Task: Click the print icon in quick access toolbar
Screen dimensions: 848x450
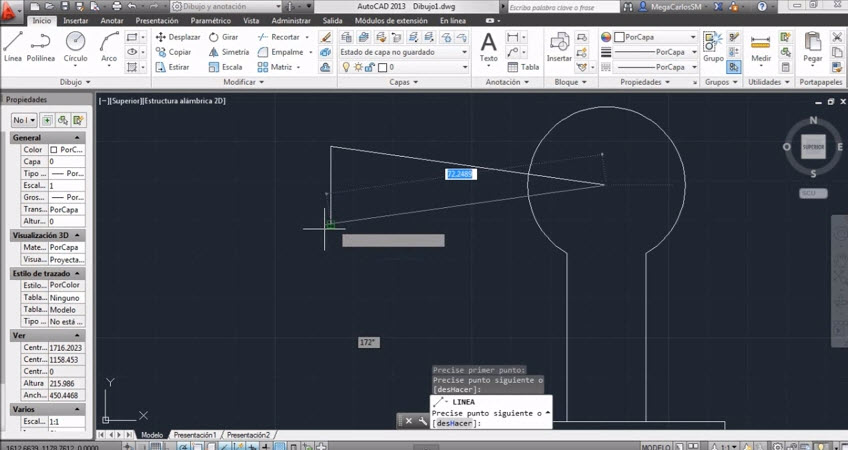Action: pyautogui.click(x=117, y=6)
